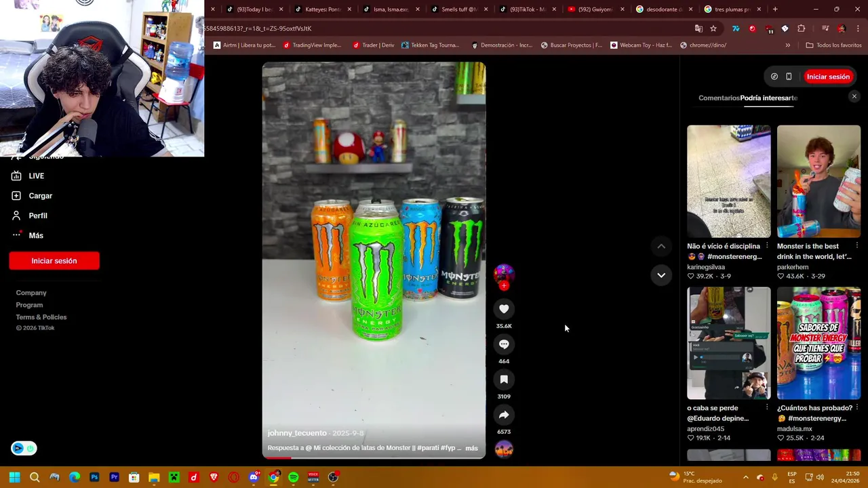Screen dimensions: 868x488
Task: Go to previous video with up arrow
Action: [x=661, y=246]
